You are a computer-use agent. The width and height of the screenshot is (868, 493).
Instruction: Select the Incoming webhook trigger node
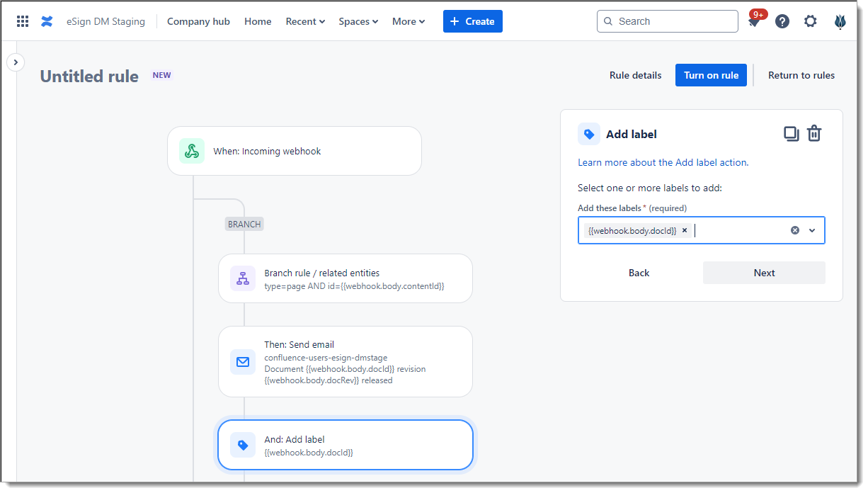pyautogui.click(x=294, y=151)
